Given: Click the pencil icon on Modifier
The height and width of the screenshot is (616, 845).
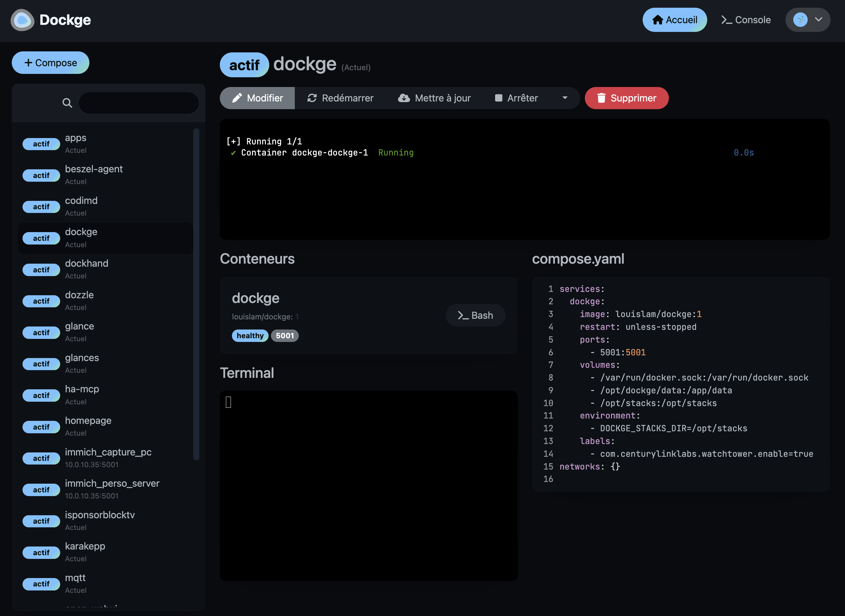Looking at the screenshot, I should pyautogui.click(x=238, y=98).
